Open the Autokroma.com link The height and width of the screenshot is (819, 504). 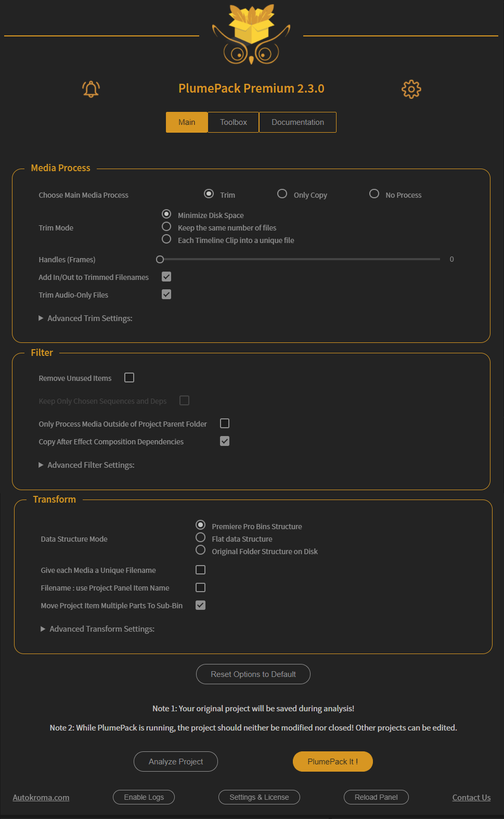point(41,797)
